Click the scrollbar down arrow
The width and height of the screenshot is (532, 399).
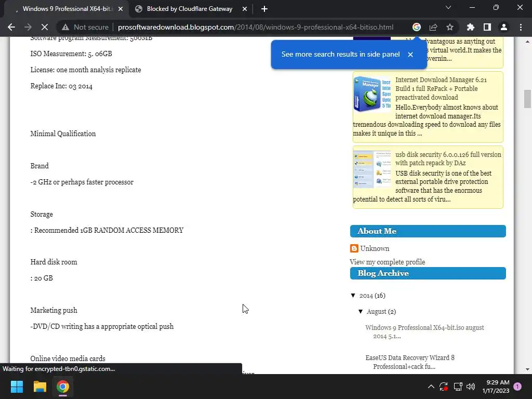pyautogui.click(x=527, y=369)
